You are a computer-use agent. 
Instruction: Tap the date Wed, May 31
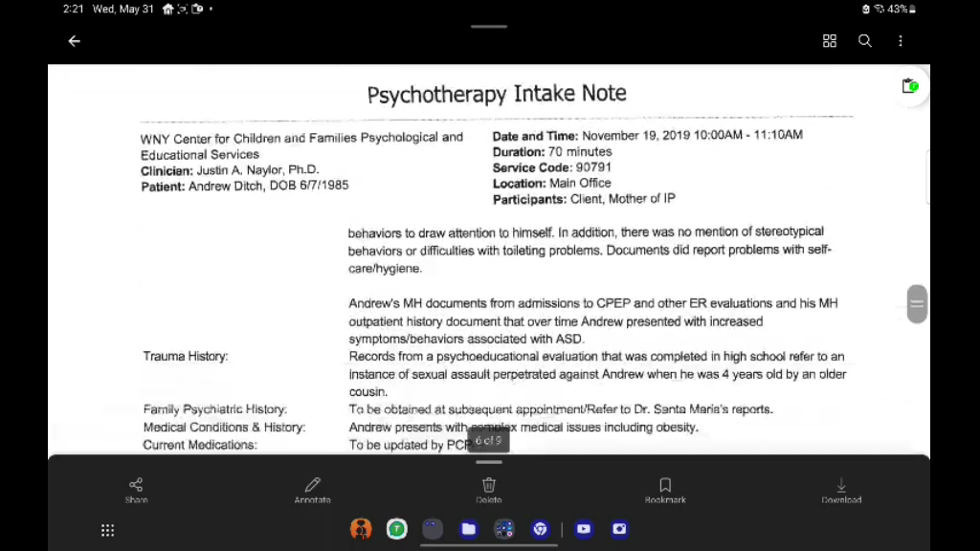tap(123, 9)
